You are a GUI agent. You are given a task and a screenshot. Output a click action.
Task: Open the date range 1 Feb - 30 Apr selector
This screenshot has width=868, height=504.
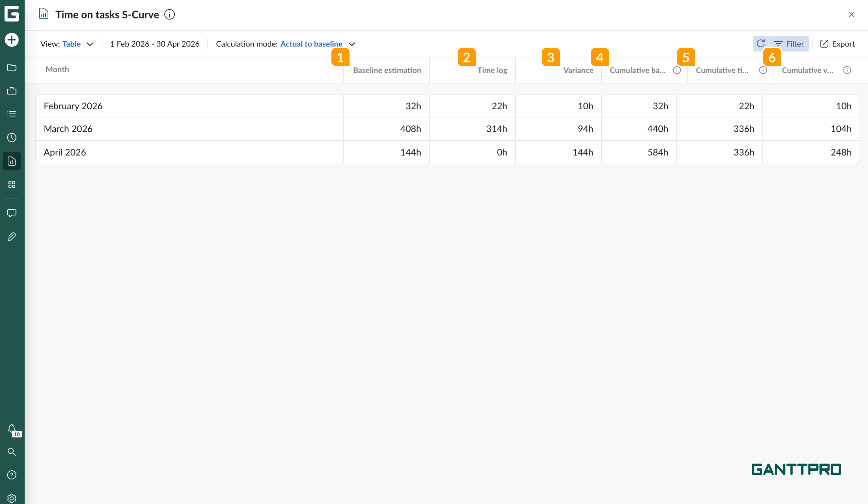click(155, 44)
